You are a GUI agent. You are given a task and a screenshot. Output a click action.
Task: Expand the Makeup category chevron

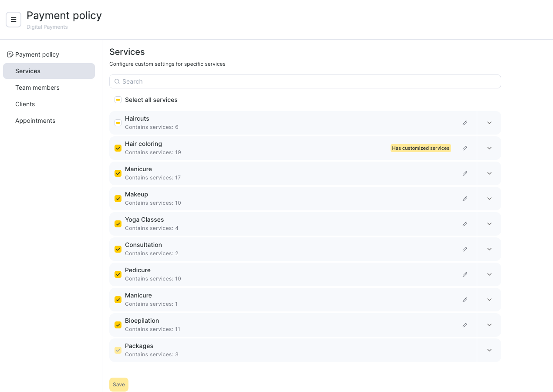point(489,199)
